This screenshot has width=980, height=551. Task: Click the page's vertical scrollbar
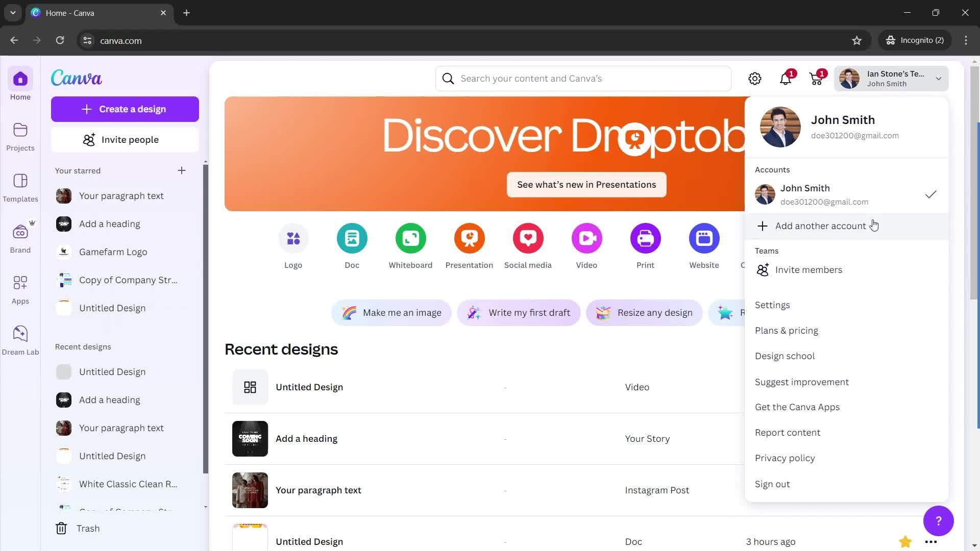pyautogui.click(x=974, y=184)
